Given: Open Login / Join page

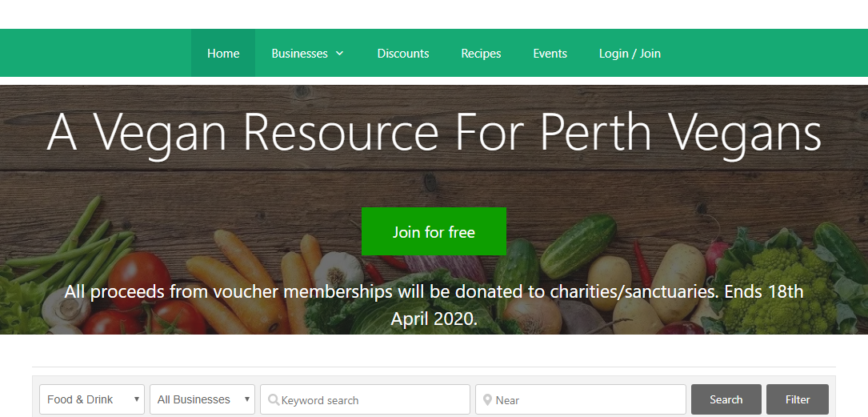Looking at the screenshot, I should (x=630, y=53).
